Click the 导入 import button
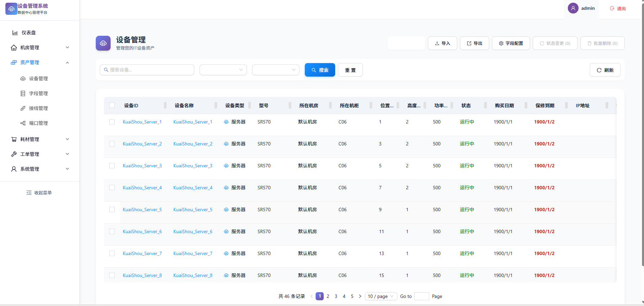 (442, 43)
